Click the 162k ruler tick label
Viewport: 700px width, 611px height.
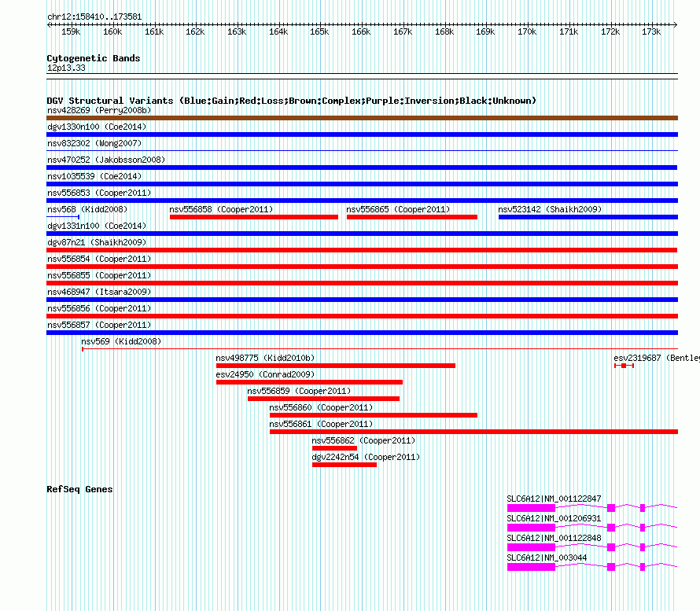pos(195,31)
